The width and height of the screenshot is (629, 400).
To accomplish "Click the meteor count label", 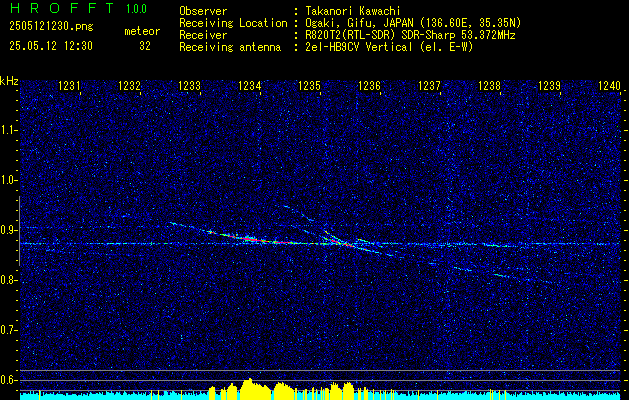I will click(142, 31).
